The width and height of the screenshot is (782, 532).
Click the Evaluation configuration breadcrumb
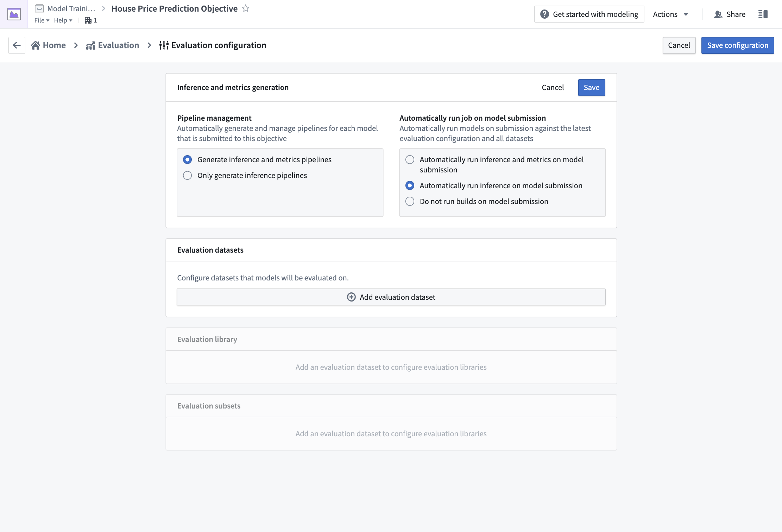tap(213, 45)
